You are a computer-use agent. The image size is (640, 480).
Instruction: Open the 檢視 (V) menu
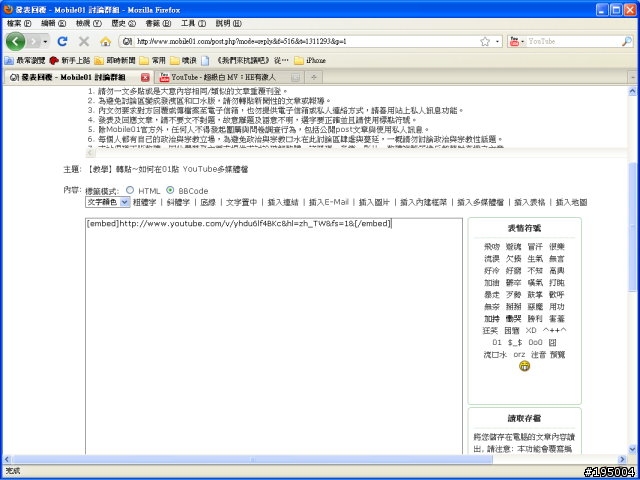89,24
